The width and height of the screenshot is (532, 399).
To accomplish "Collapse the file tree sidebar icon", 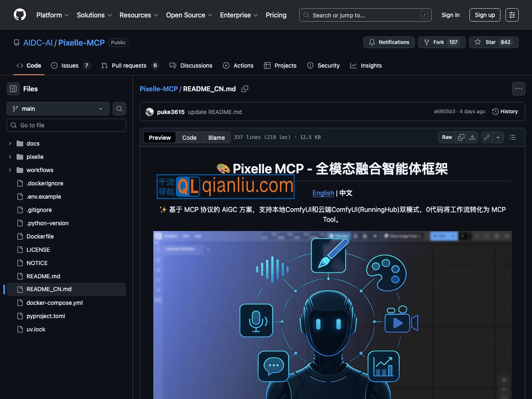I will (x=13, y=89).
